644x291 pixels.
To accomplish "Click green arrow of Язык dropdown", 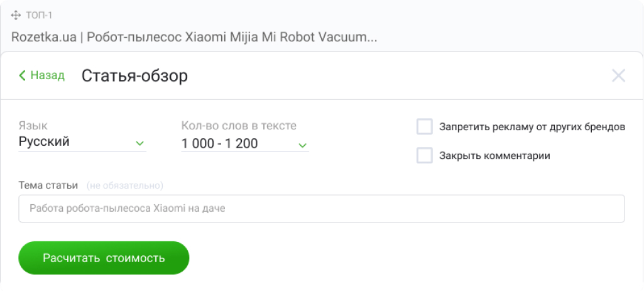I will [x=139, y=144].
